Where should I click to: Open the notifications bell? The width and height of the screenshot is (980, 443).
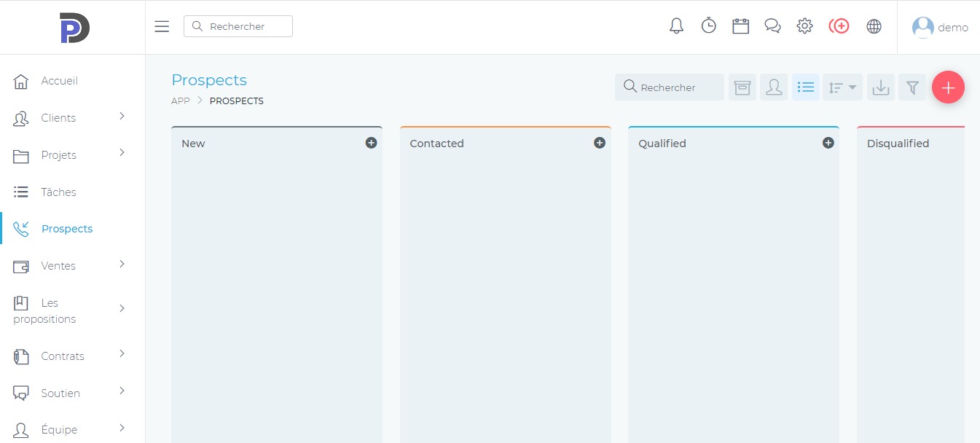tap(676, 26)
